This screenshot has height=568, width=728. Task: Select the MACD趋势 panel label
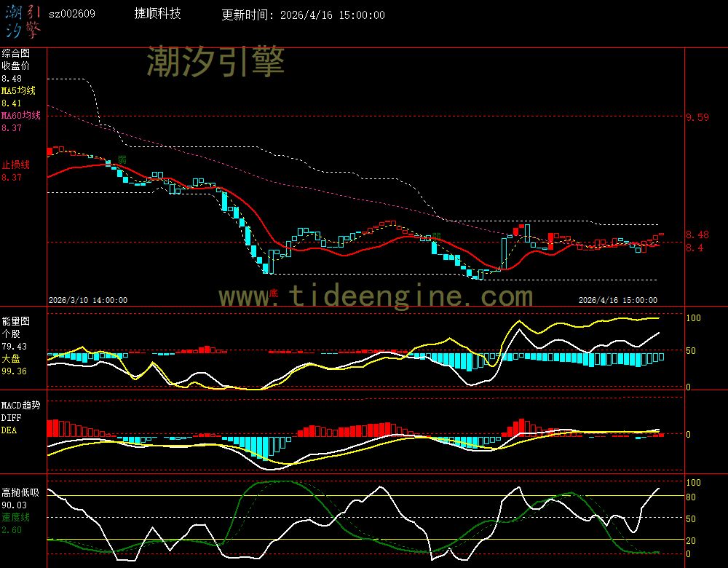click(20, 405)
